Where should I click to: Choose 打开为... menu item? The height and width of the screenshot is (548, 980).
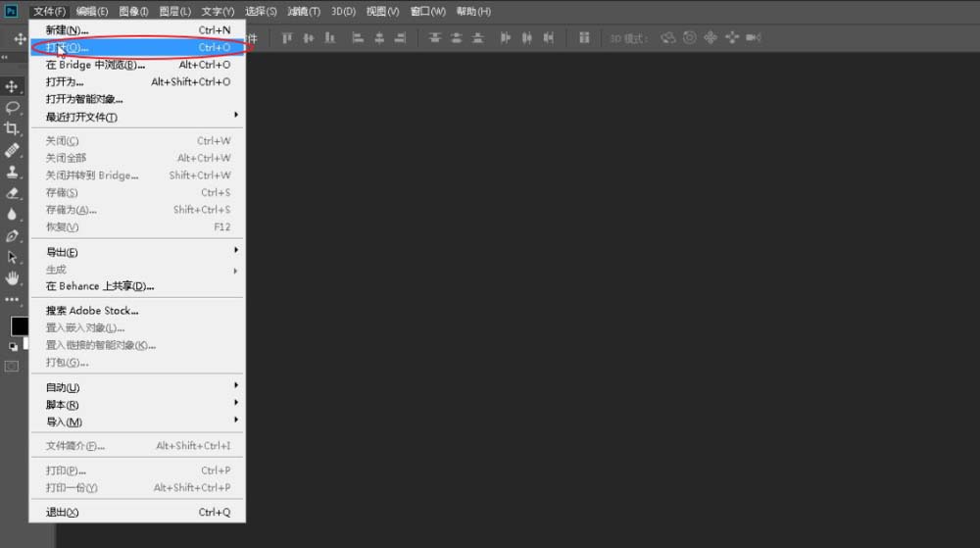click(137, 81)
